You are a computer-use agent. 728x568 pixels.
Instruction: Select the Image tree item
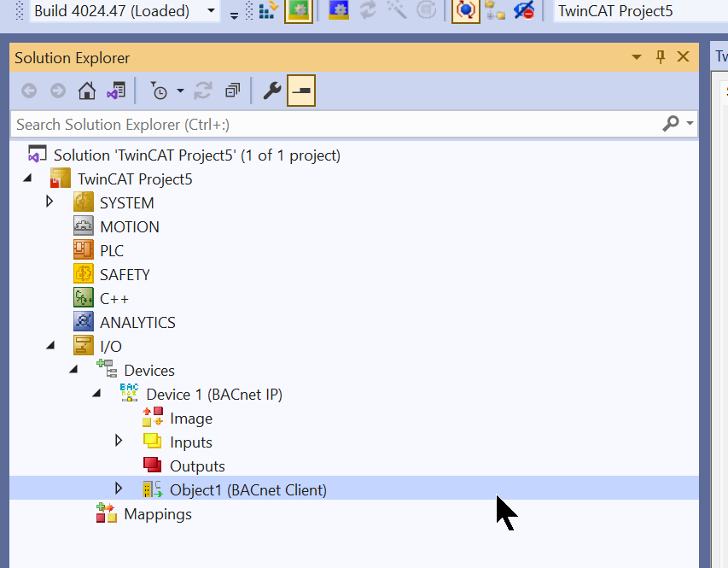[x=191, y=419]
